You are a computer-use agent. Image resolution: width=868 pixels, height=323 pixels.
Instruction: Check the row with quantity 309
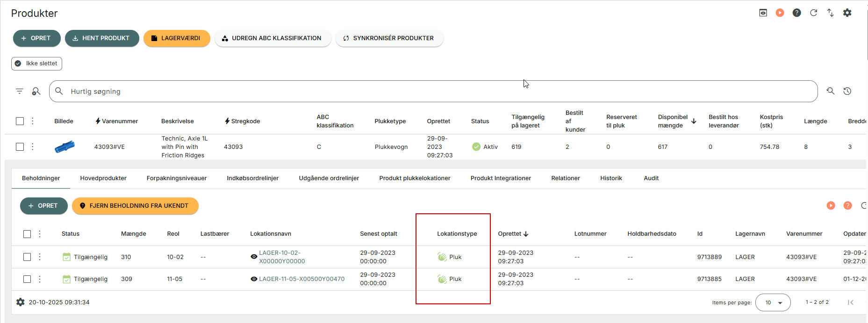point(27,279)
